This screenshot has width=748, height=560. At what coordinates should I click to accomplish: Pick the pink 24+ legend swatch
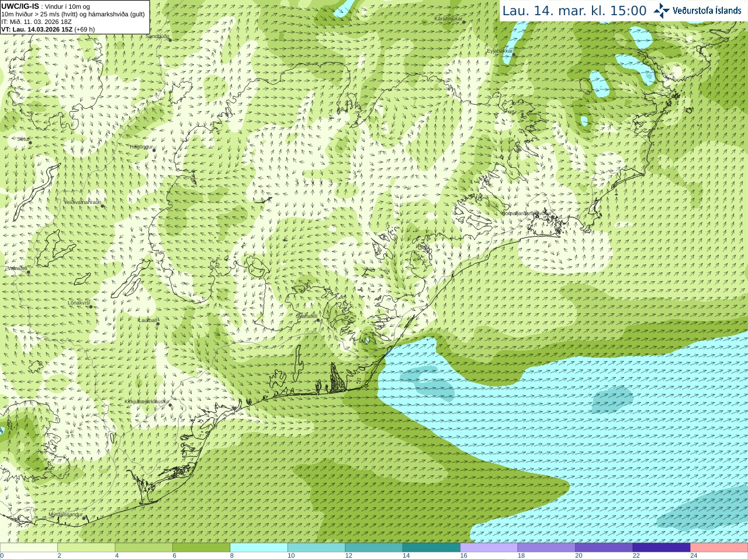(x=719, y=548)
